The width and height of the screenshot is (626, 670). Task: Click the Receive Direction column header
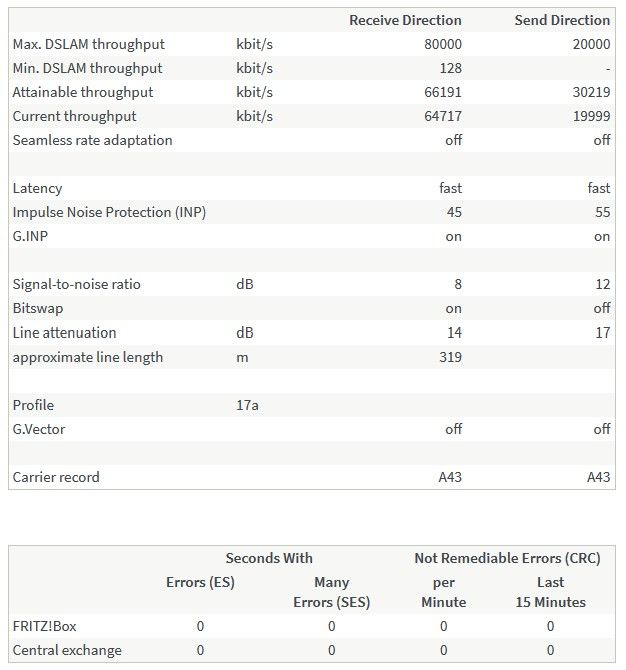(x=404, y=20)
